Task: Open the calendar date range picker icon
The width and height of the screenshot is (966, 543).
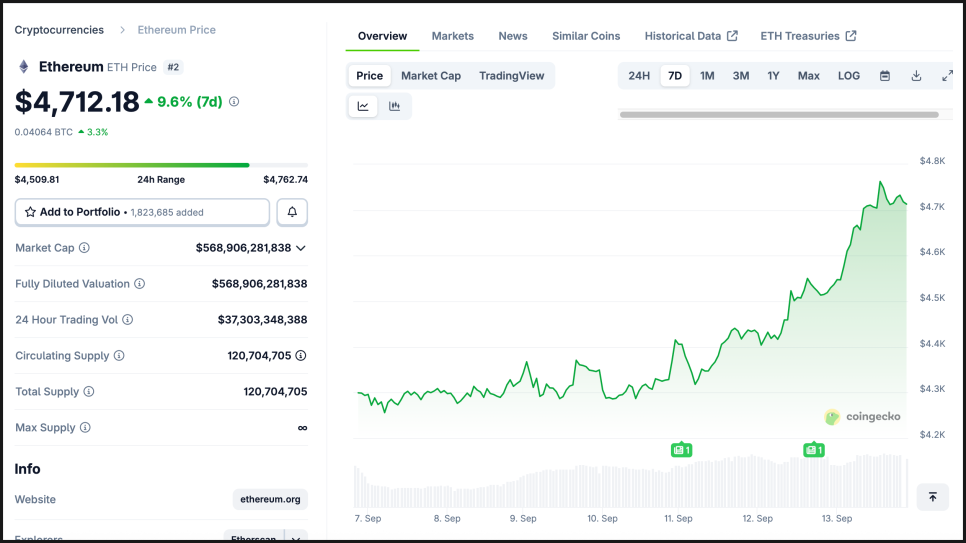Action: [885, 76]
